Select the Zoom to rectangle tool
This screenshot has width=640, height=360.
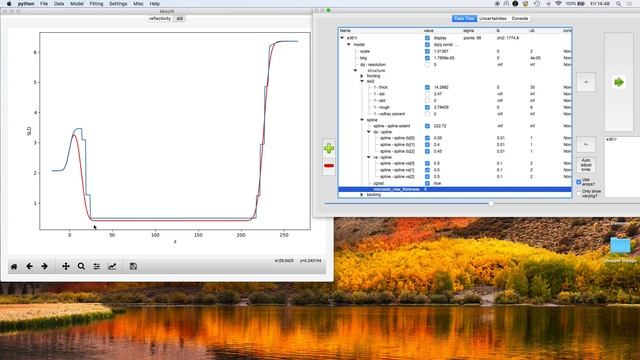pyautogui.click(x=81, y=267)
